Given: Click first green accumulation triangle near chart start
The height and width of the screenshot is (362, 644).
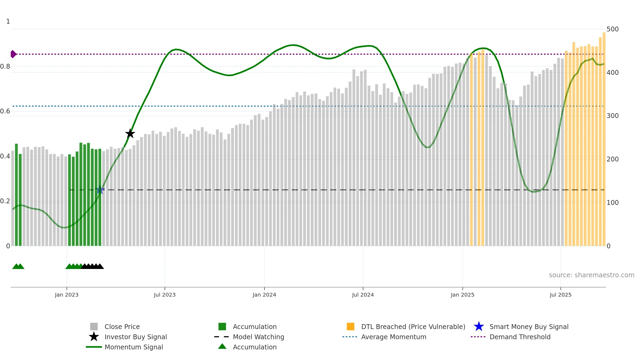Looking at the screenshot, I should (16, 266).
